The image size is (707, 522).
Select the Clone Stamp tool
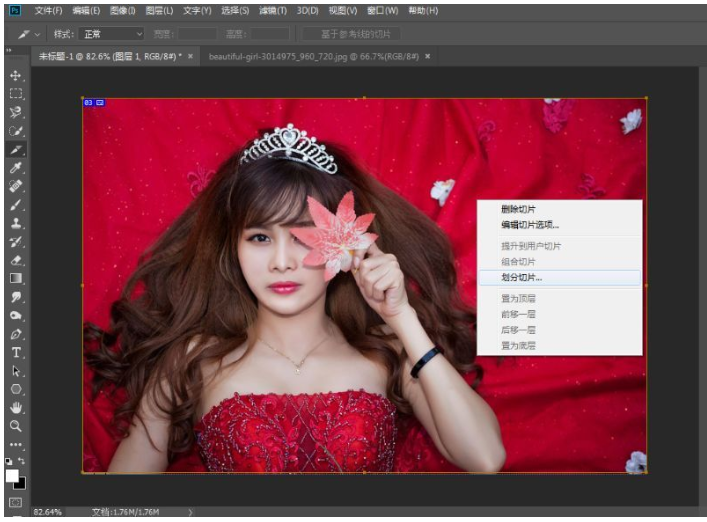16,223
